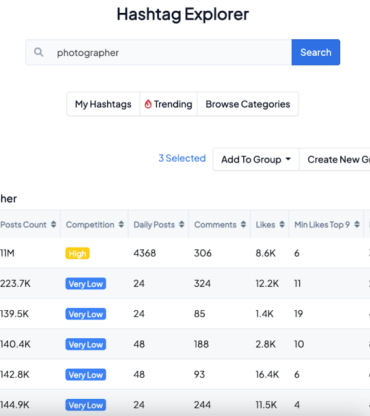Click the 8.6K likes value
This screenshot has width=370, height=416.
(x=266, y=253)
